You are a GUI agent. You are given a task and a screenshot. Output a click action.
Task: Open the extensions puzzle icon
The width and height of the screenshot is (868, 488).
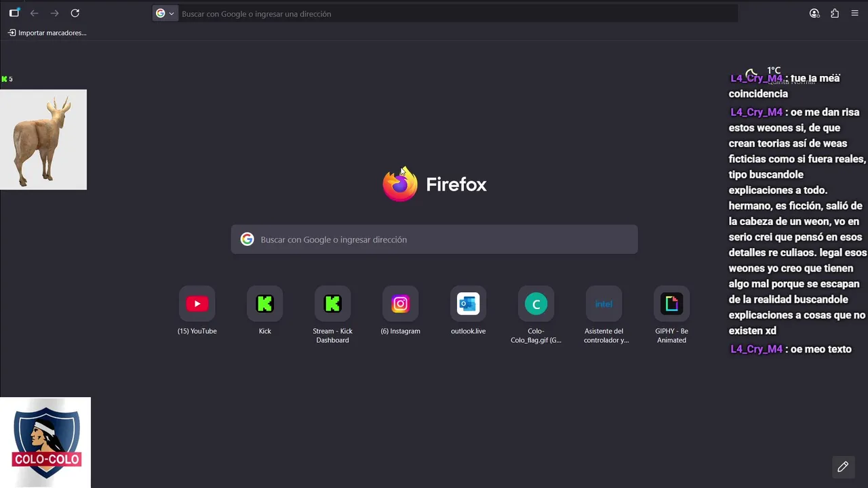pos(835,13)
